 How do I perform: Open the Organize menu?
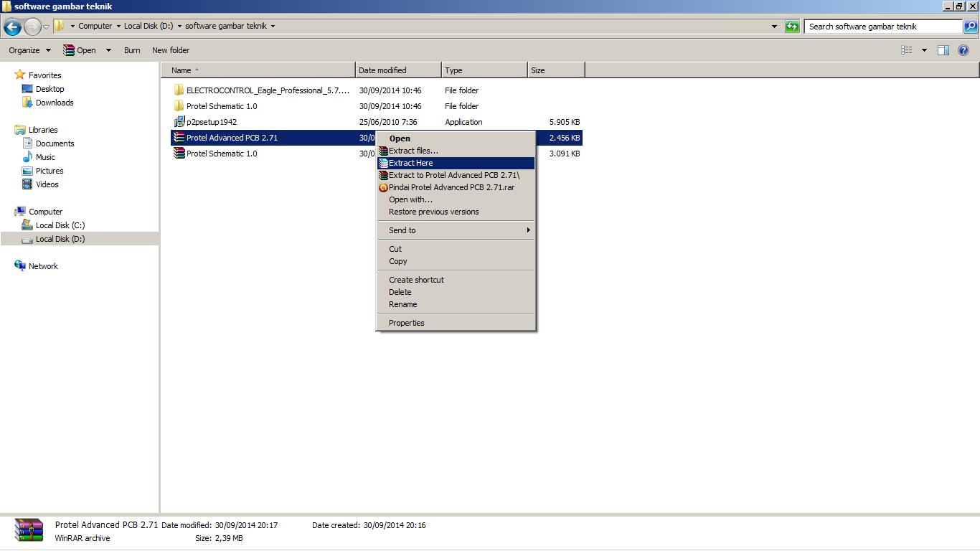(29, 50)
